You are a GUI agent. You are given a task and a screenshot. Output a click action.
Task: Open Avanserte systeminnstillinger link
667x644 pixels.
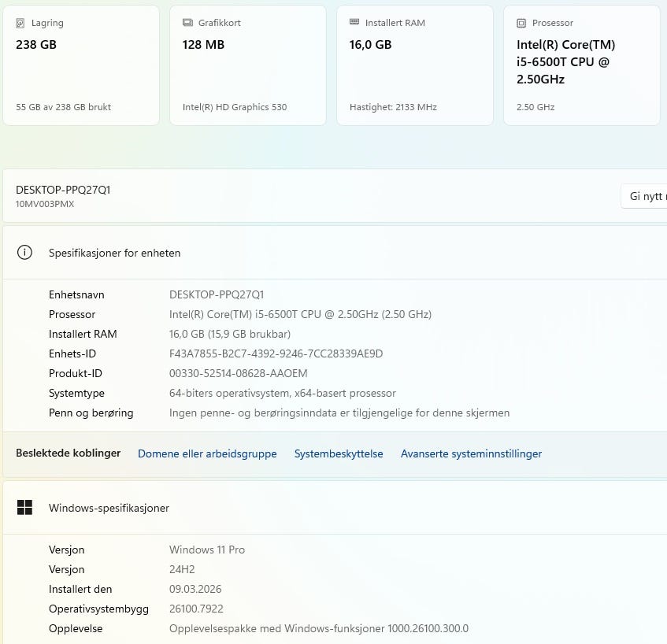pyautogui.click(x=471, y=453)
